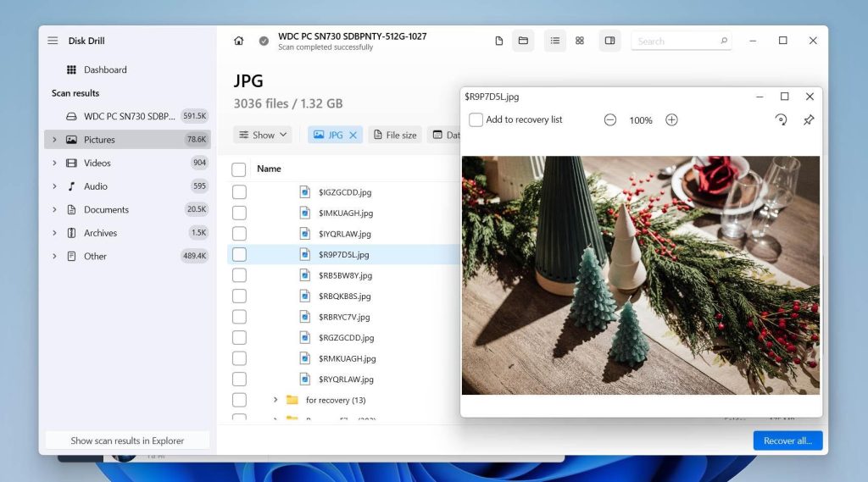The width and height of the screenshot is (868, 482).
Task: Check the box for $RB5BW8Y.jpg
Action: click(x=239, y=275)
